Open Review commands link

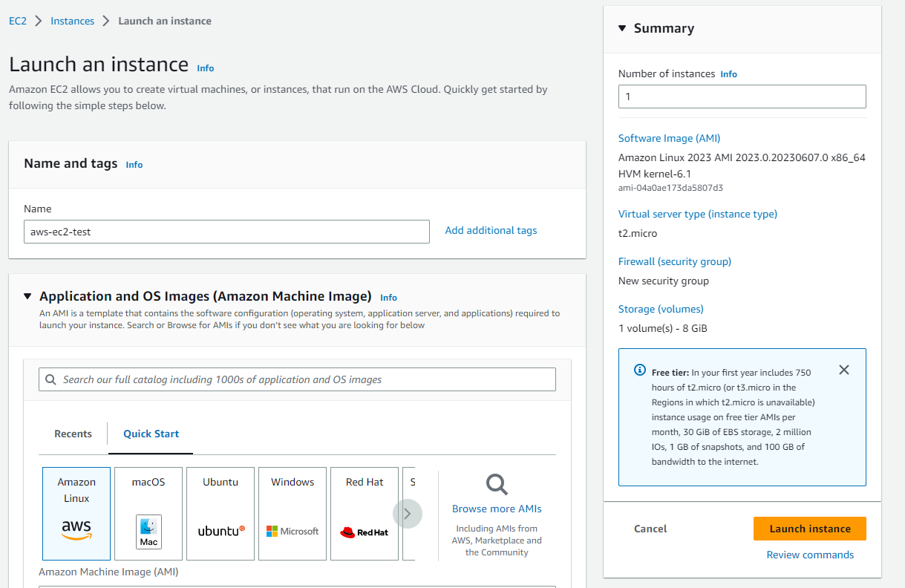click(x=810, y=555)
